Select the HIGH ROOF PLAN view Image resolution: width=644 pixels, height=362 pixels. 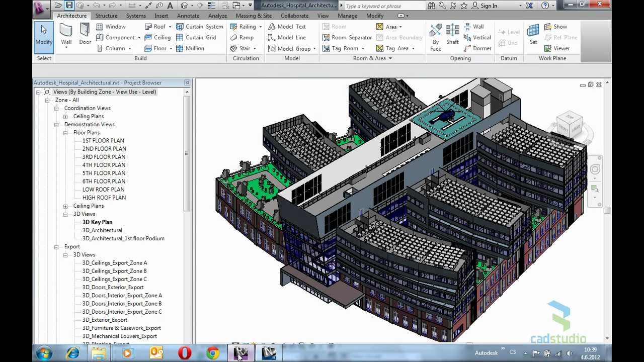click(x=104, y=198)
